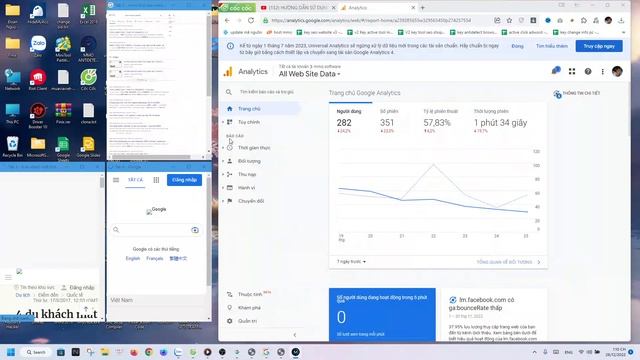Open Tổng quan về đối tượng link
The image size is (640, 360).
(x=508, y=262)
